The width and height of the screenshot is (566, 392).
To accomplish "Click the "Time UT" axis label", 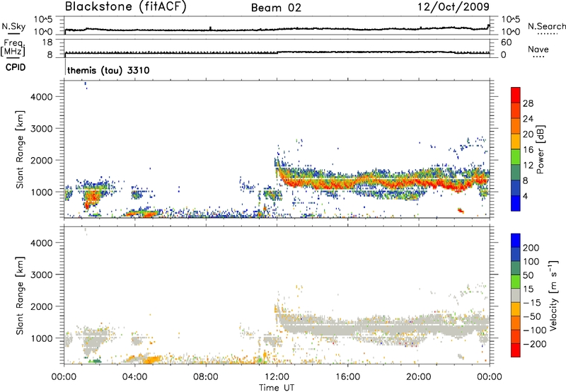I will [277, 387].
